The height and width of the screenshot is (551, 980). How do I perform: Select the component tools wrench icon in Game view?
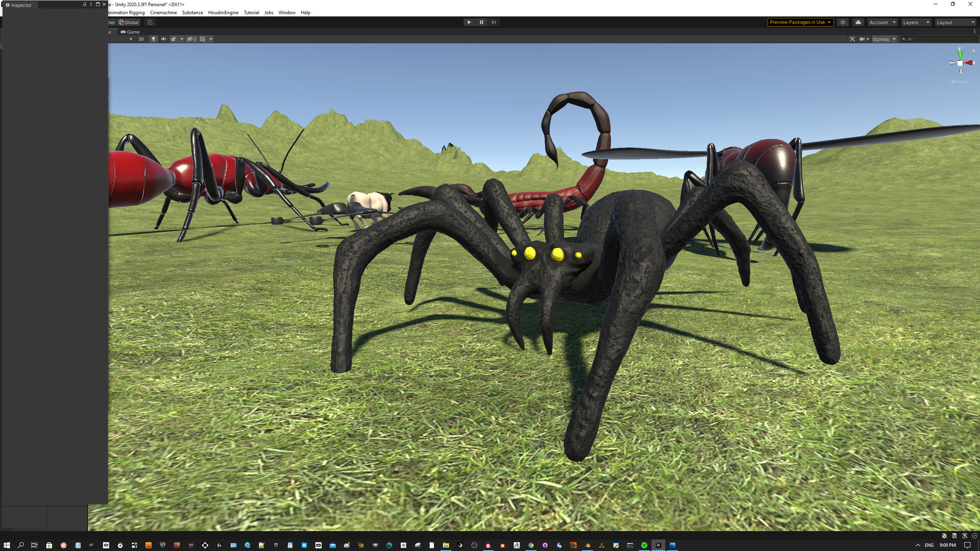851,39
